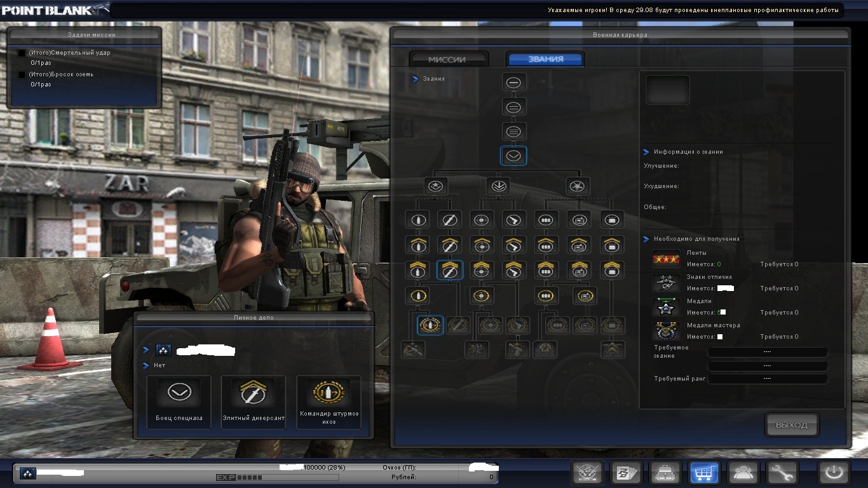Click the power exit icon

coord(833,473)
